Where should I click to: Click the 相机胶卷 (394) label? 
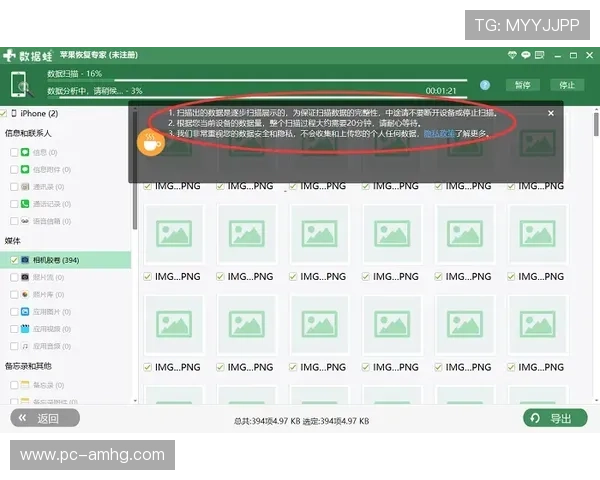(56, 260)
